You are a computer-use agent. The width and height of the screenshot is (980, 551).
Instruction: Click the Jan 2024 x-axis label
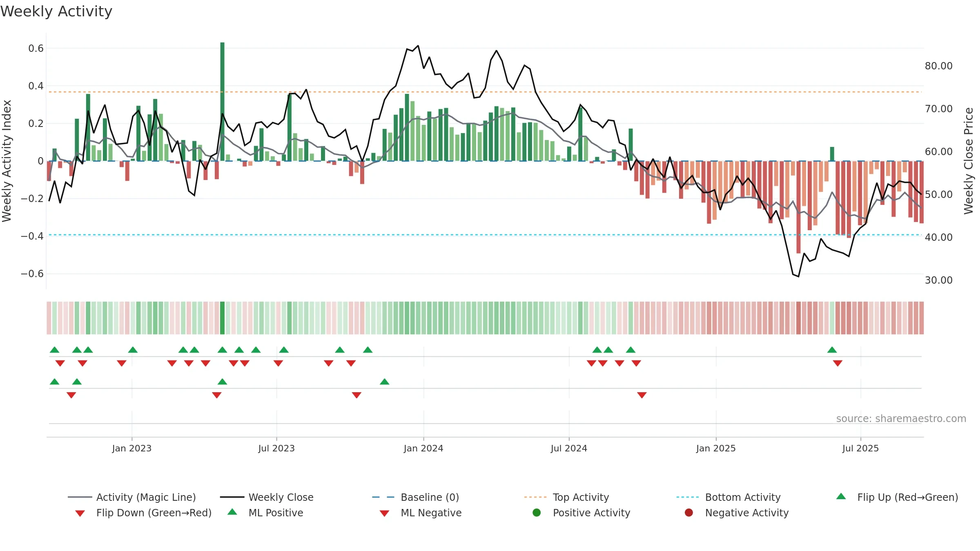click(423, 449)
